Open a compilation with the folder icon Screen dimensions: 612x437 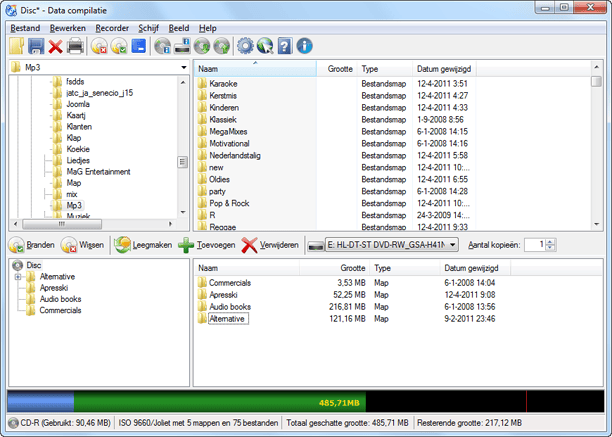[16, 46]
